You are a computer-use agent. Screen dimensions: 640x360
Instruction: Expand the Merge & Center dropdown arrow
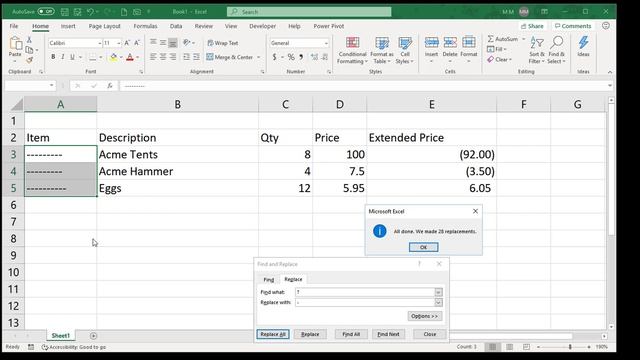(258, 57)
